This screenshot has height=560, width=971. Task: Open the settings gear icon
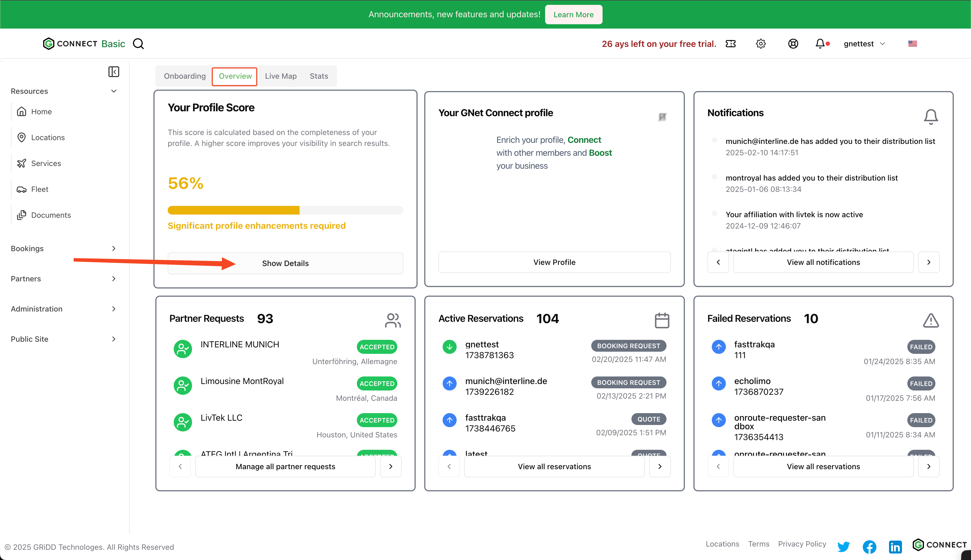[761, 44]
